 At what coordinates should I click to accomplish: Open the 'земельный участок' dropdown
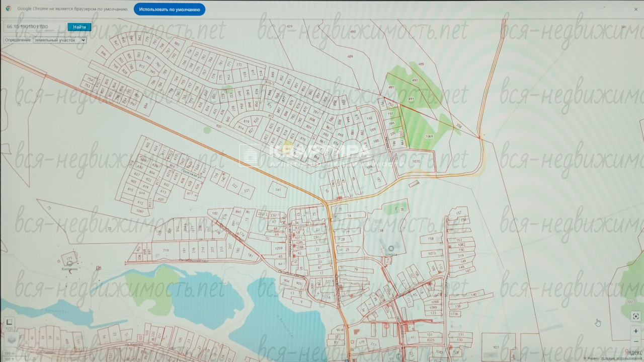pyautogui.click(x=59, y=40)
